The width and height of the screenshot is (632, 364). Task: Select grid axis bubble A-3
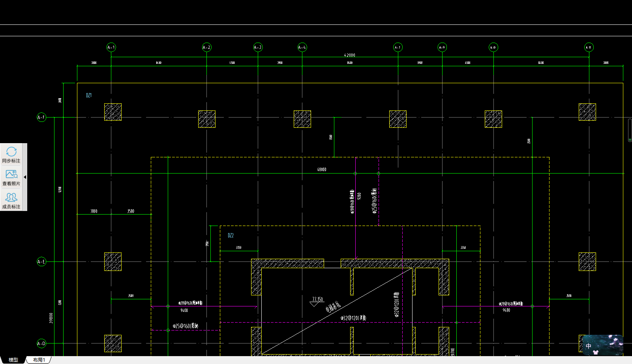point(258,47)
